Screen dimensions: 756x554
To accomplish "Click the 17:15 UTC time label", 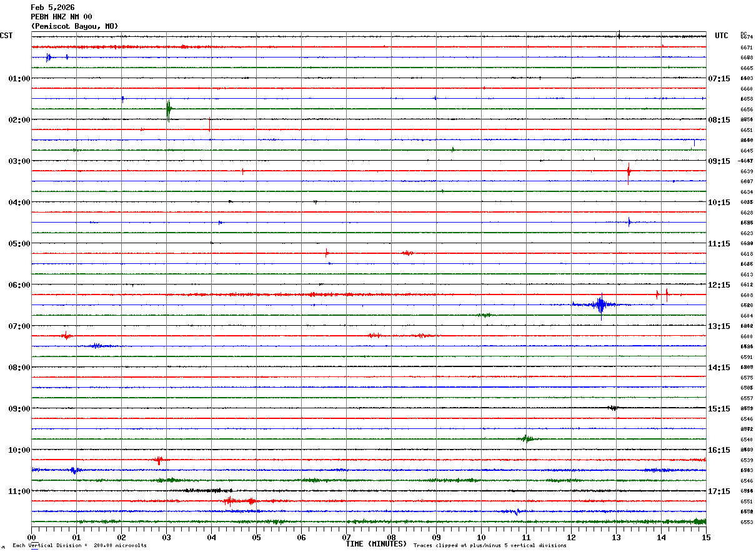I will pyautogui.click(x=719, y=491).
